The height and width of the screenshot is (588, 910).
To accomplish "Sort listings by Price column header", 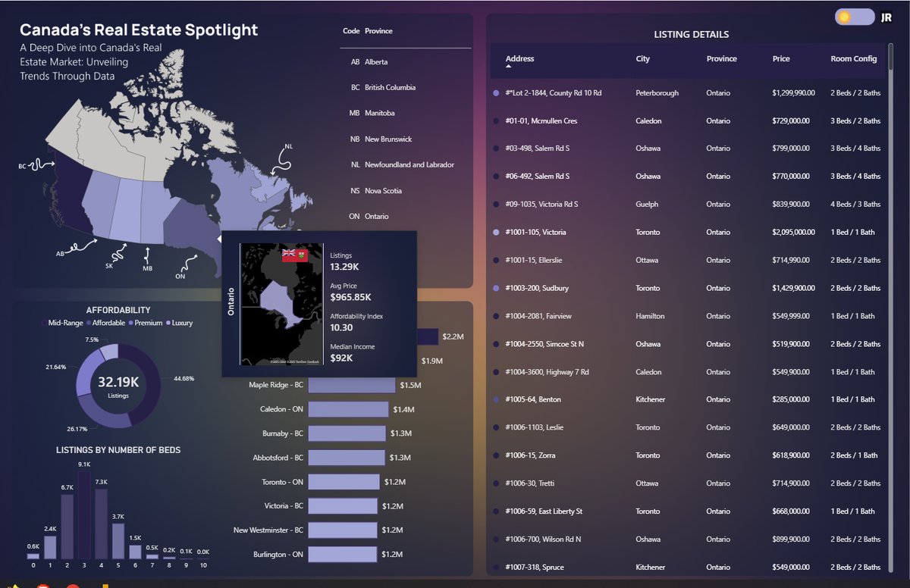I will [x=781, y=58].
